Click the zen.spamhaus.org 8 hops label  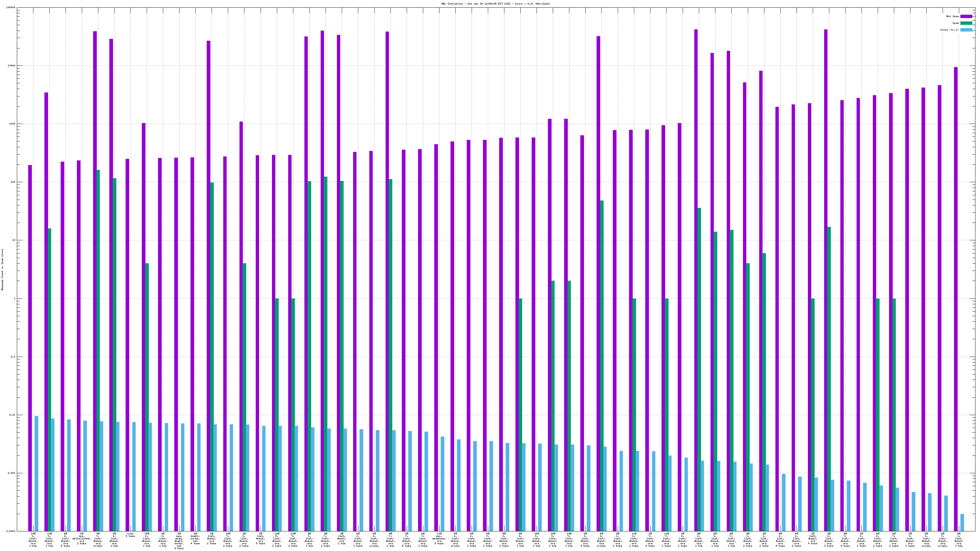click(439, 538)
